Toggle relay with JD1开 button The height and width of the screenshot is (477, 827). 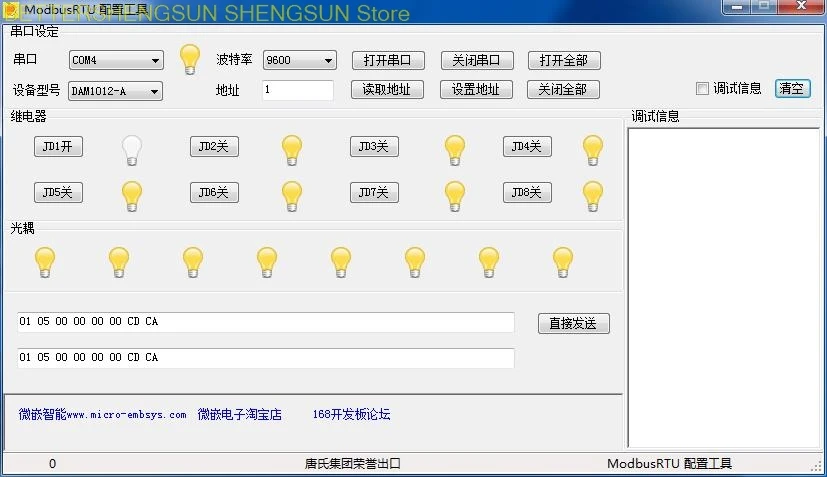[58, 147]
